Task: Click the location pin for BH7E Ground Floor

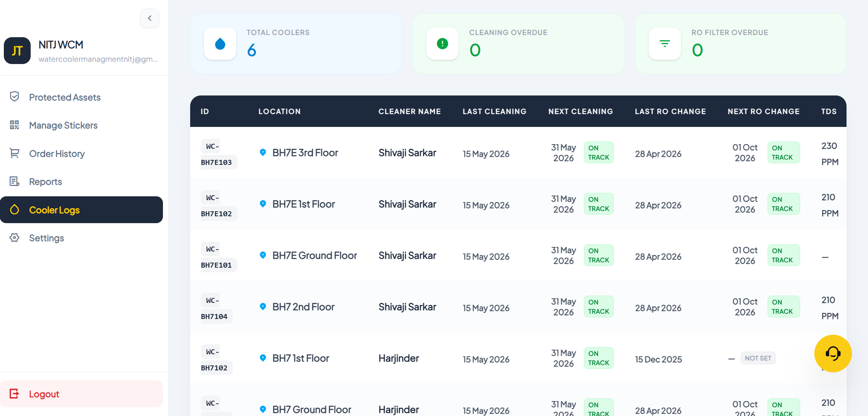Action: coord(263,255)
